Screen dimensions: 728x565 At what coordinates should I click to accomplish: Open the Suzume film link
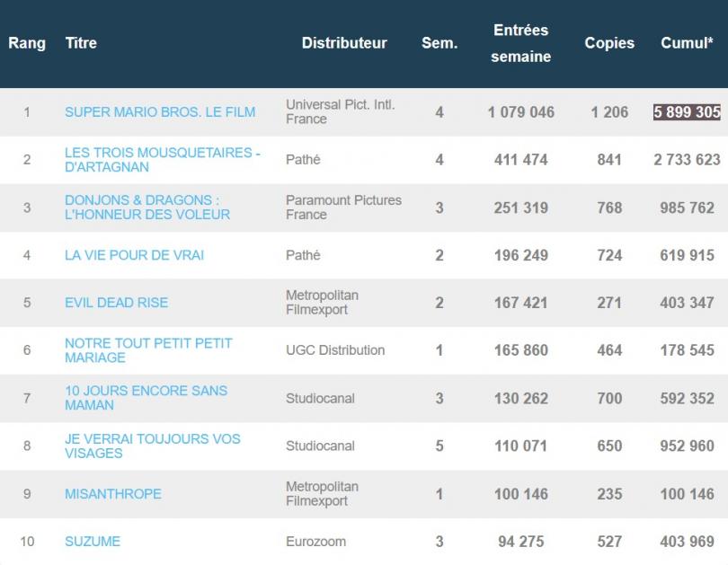coord(93,542)
